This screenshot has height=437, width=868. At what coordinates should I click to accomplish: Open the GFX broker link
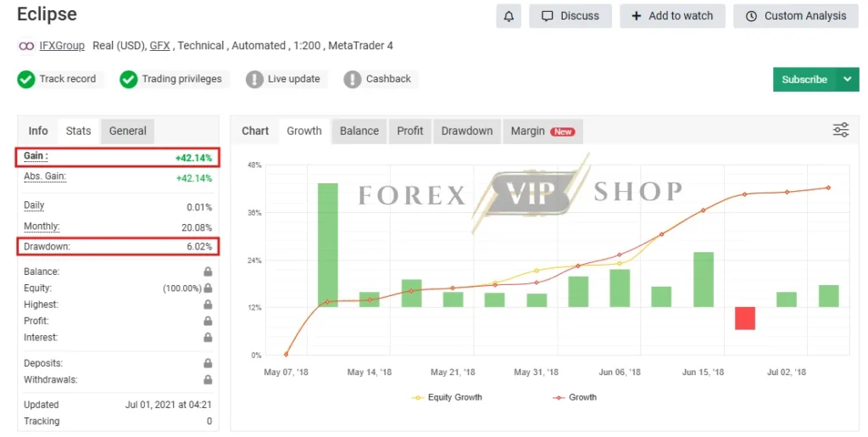pyautogui.click(x=159, y=46)
